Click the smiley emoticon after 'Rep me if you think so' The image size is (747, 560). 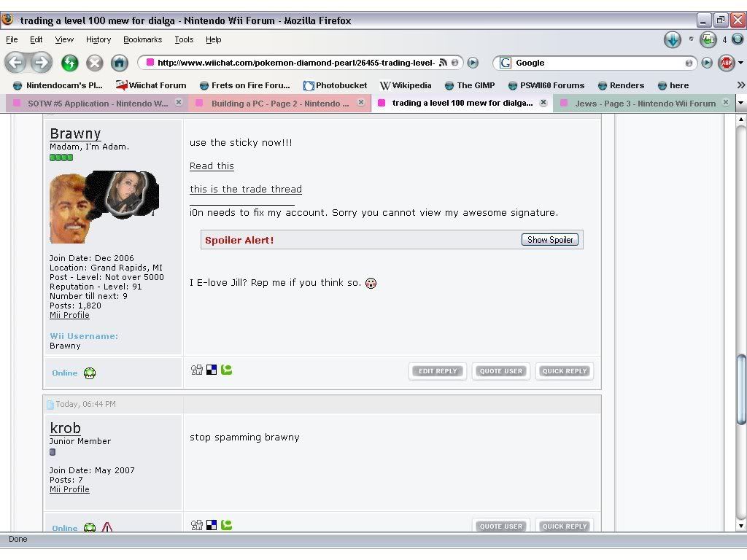tap(371, 284)
